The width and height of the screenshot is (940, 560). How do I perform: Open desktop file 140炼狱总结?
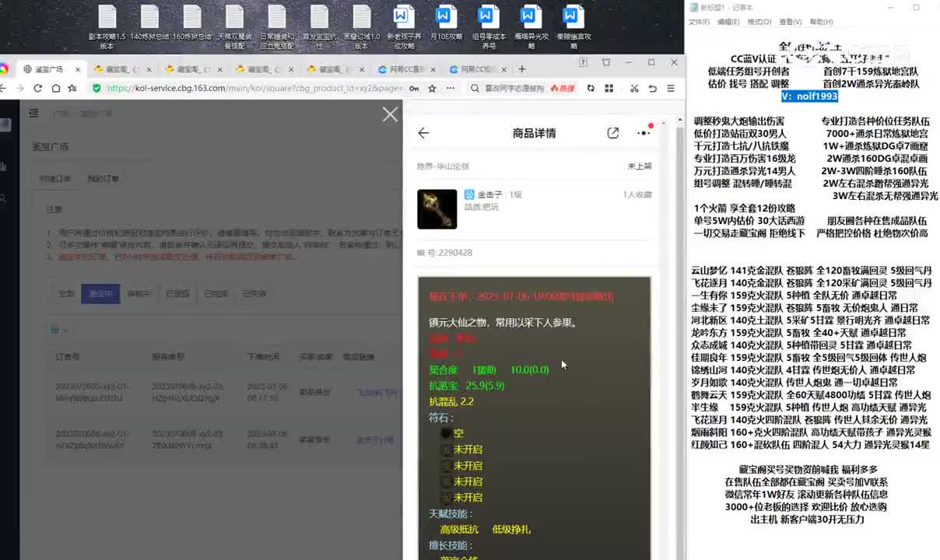[x=149, y=23]
